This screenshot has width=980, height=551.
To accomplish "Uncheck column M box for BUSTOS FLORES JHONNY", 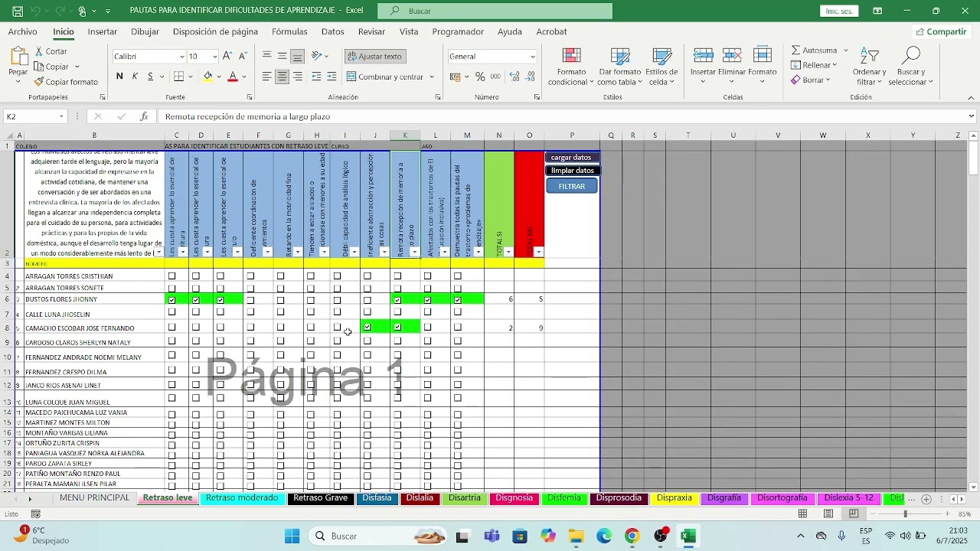I will 458,300.
